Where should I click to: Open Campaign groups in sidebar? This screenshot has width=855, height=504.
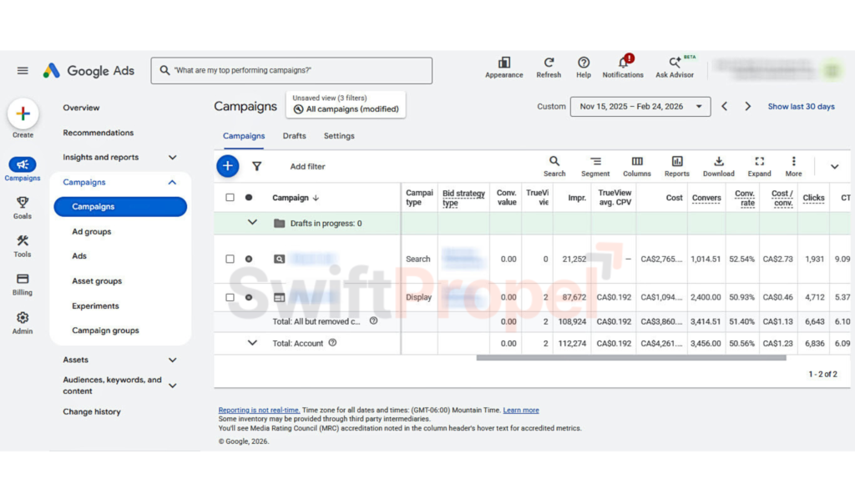(x=105, y=330)
